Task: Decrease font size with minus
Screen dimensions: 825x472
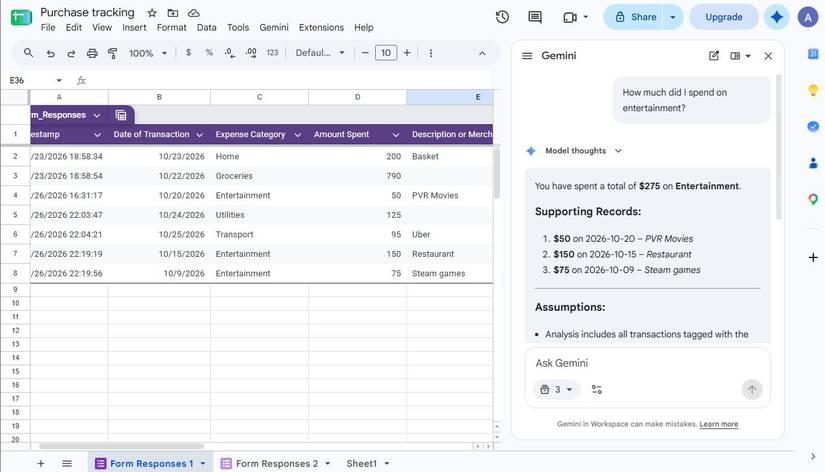Action: tap(365, 53)
